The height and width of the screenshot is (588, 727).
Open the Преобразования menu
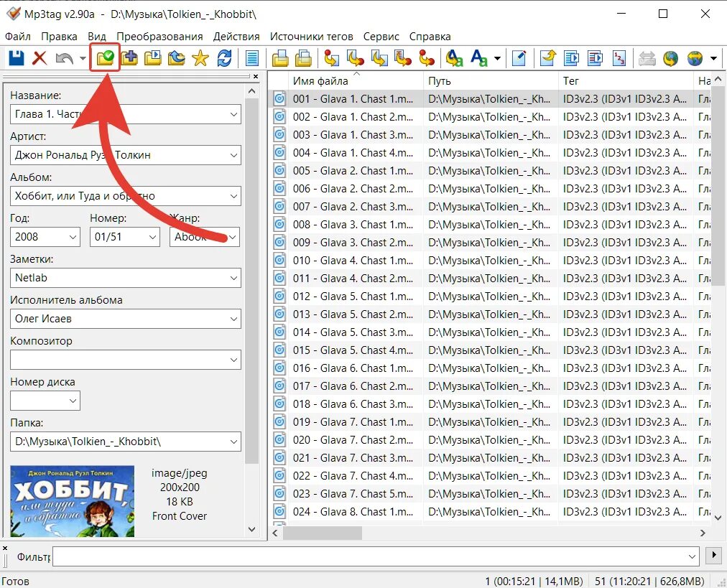point(159,36)
